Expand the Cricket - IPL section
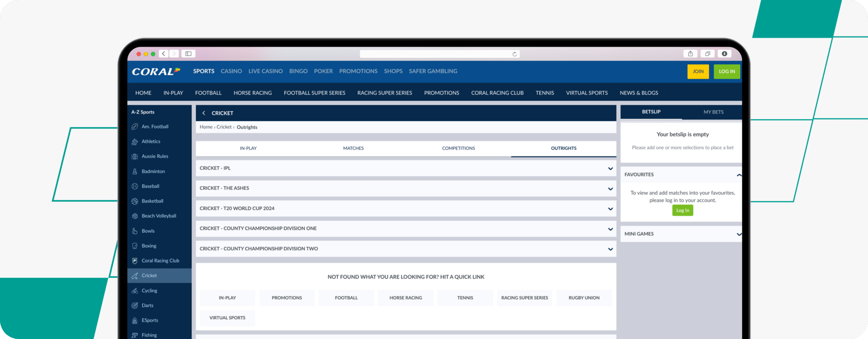Viewport: 868px width, 339px height. pyautogui.click(x=406, y=168)
